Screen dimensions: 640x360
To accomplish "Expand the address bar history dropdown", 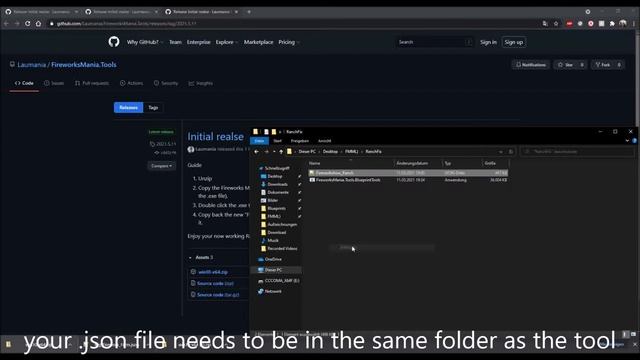I will (501, 151).
